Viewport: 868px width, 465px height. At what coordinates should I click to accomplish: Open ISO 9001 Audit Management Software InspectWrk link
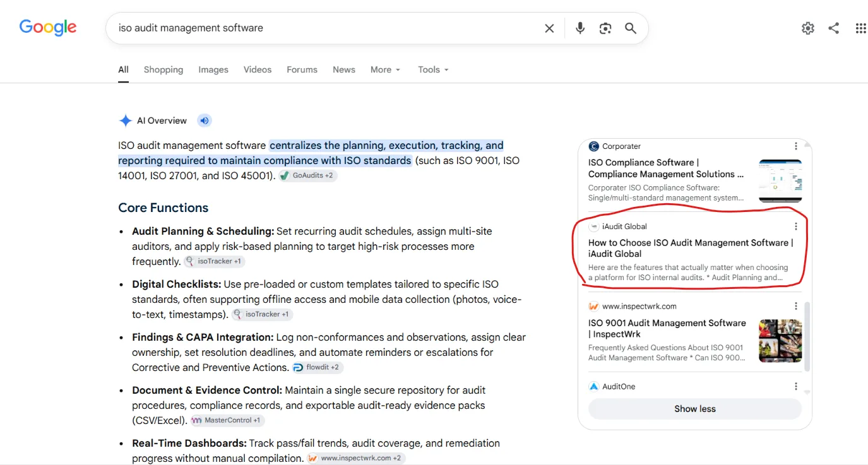667,328
